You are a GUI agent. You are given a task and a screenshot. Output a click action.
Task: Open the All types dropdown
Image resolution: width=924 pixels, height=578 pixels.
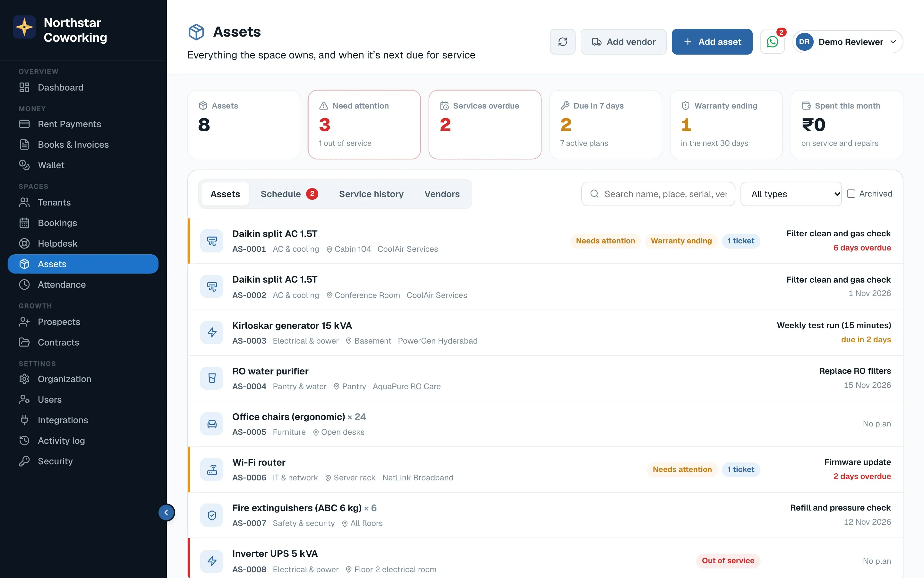click(x=791, y=194)
